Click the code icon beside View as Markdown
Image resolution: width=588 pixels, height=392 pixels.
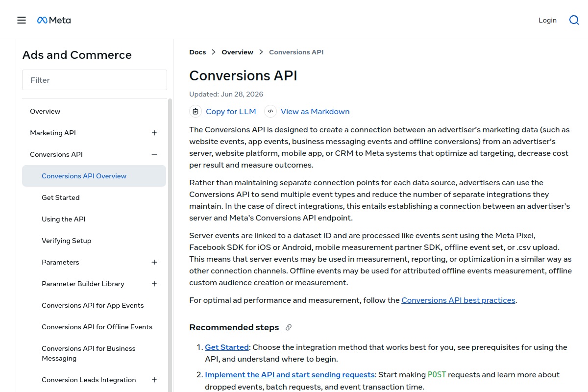(x=270, y=111)
